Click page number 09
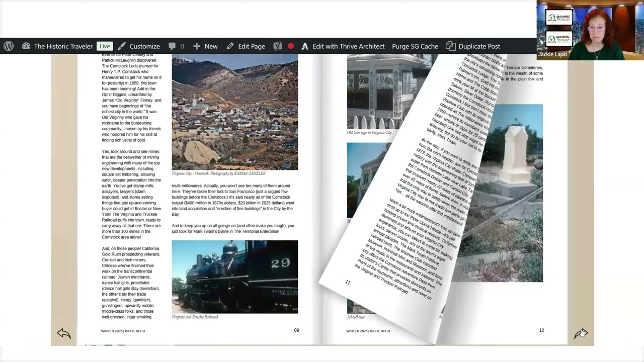Image resolution: width=644 pixels, height=362 pixels. pos(296,330)
